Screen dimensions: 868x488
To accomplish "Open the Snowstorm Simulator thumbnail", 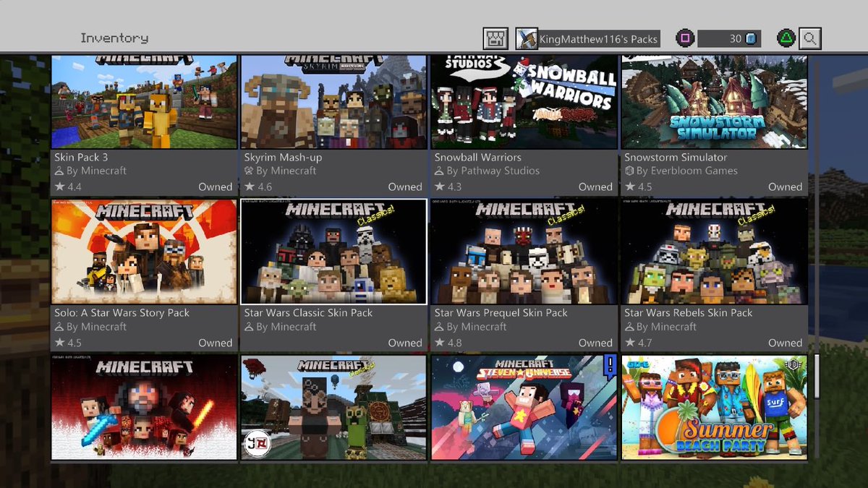I will coord(714,101).
